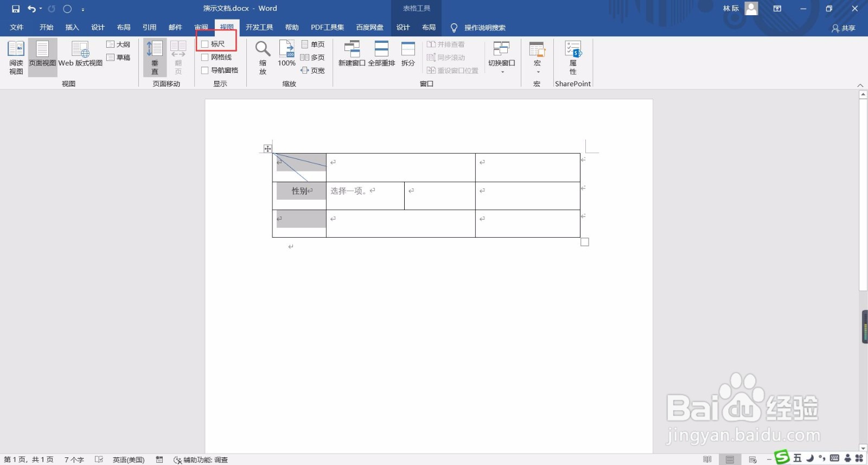This screenshot has width=868, height=465.
Task: Choose One Page (单页) zoom
Action: 313,44
